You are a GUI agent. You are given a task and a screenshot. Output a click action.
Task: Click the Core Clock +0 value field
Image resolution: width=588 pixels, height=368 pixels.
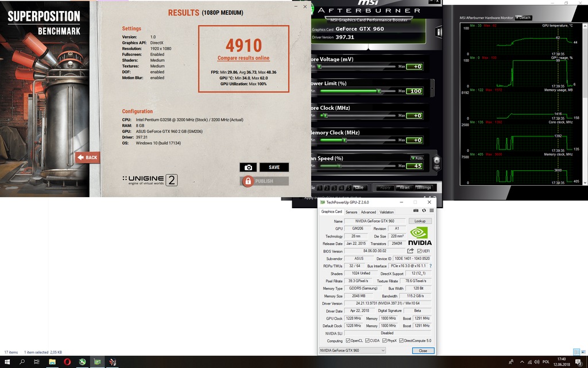(x=415, y=116)
